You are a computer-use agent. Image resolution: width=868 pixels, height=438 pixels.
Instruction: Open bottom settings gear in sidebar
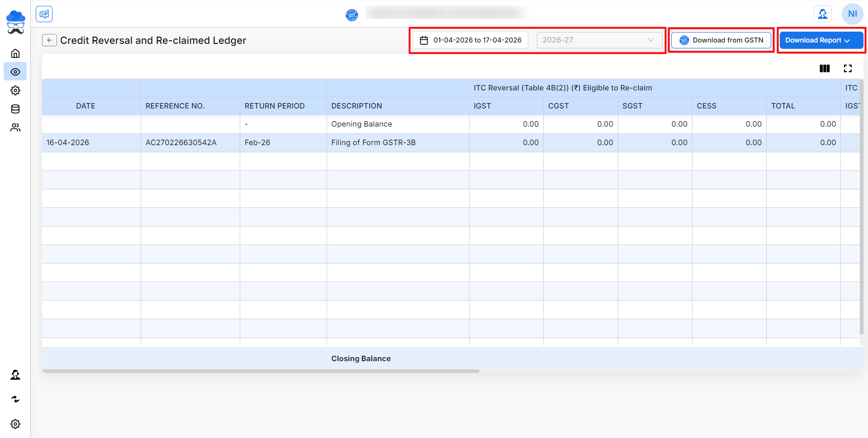15,424
